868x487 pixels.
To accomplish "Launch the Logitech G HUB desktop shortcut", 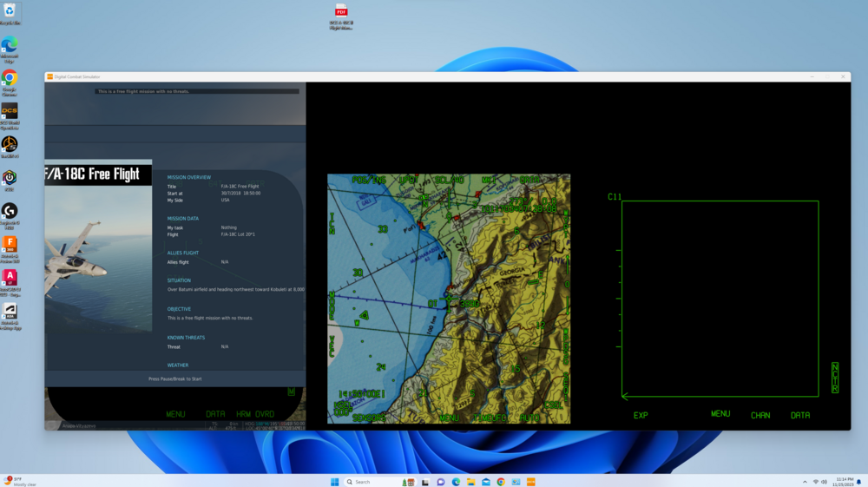I will coord(10,211).
